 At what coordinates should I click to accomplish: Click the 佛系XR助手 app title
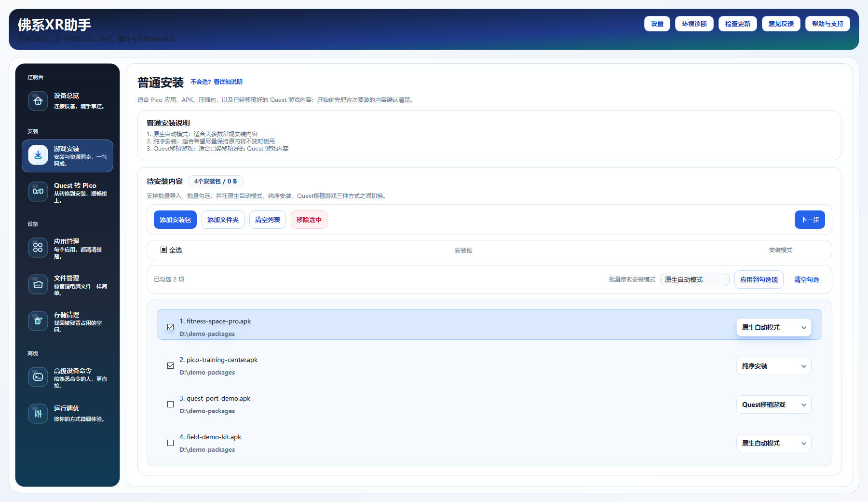tap(54, 25)
